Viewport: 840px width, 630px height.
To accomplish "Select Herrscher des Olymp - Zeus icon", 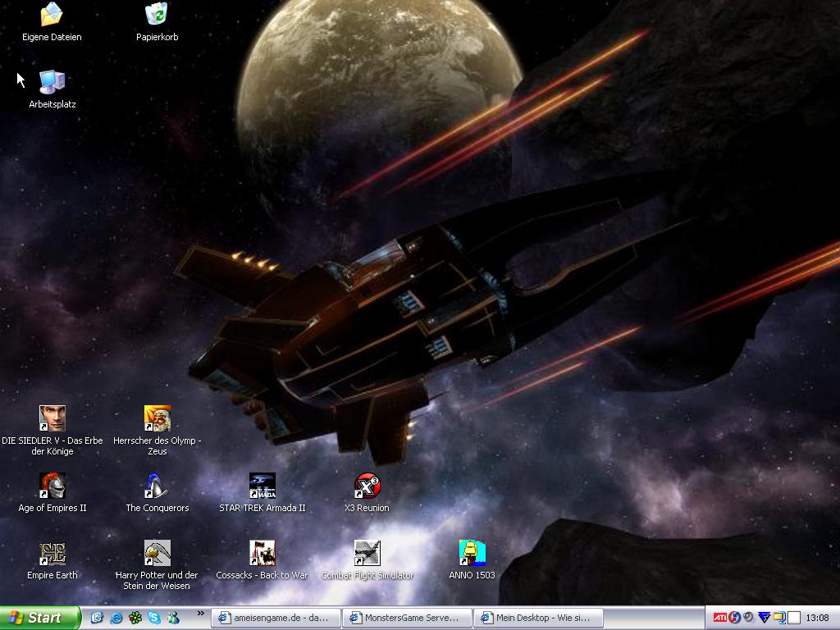I will pos(157,418).
